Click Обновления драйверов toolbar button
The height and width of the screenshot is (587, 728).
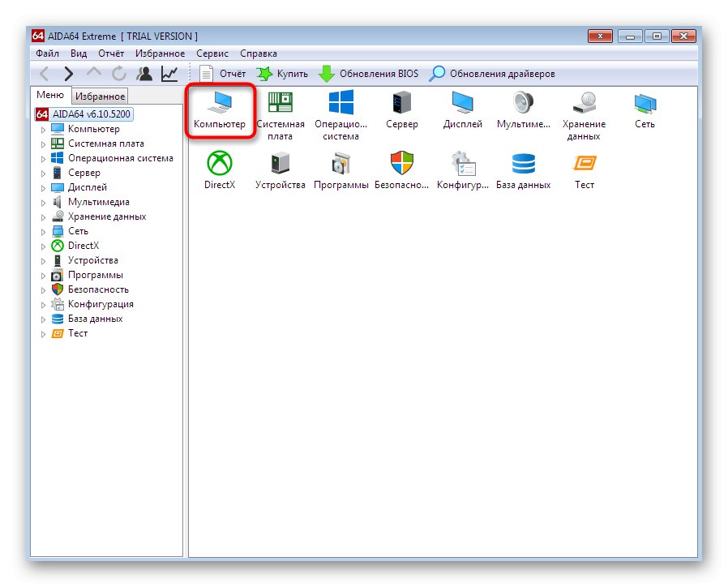click(492, 73)
